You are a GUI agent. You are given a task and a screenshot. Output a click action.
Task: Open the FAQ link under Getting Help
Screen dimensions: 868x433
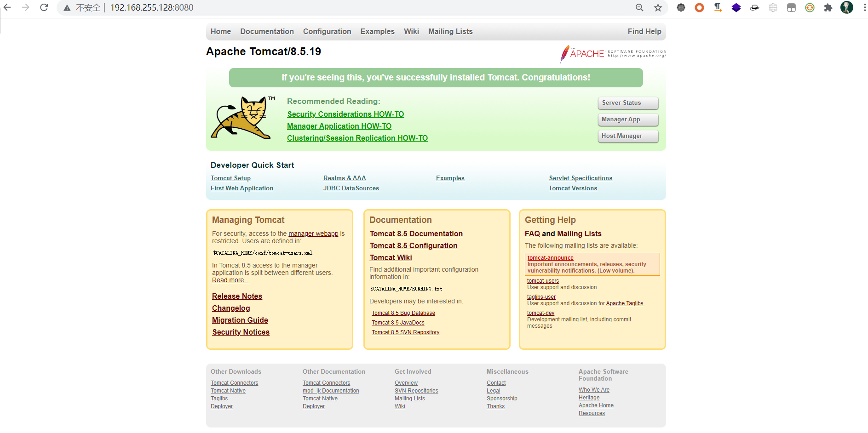[532, 234]
